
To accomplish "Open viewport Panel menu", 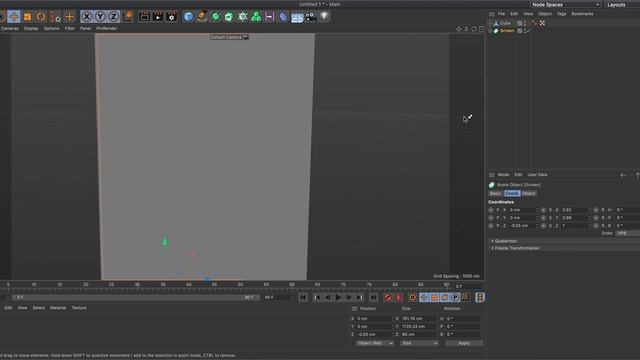I will click(x=85, y=29).
